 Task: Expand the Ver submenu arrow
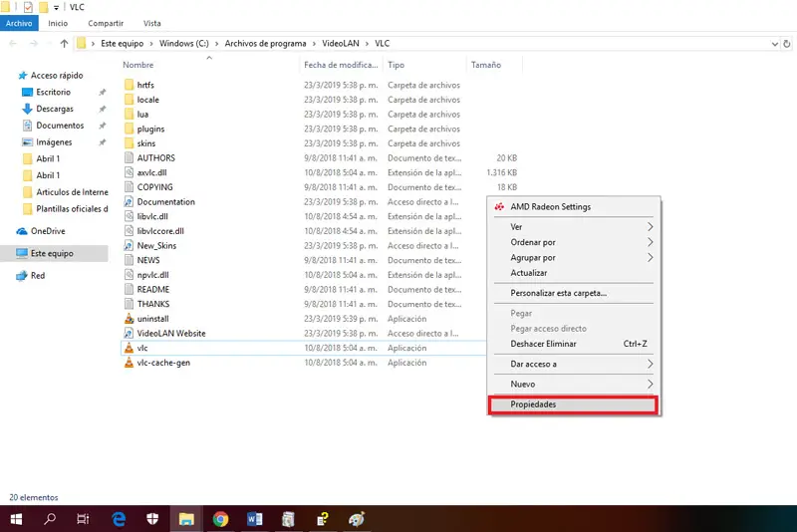(651, 226)
